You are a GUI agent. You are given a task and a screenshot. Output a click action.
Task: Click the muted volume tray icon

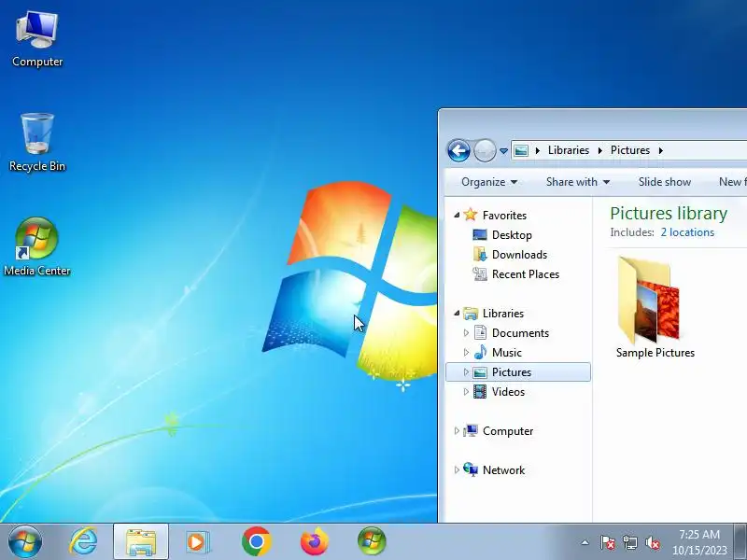point(653,542)
